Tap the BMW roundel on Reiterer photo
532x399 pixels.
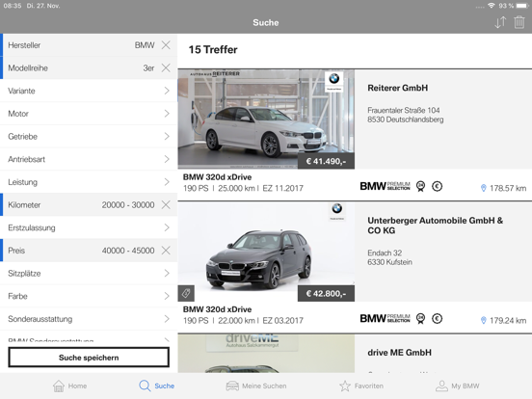334,79
